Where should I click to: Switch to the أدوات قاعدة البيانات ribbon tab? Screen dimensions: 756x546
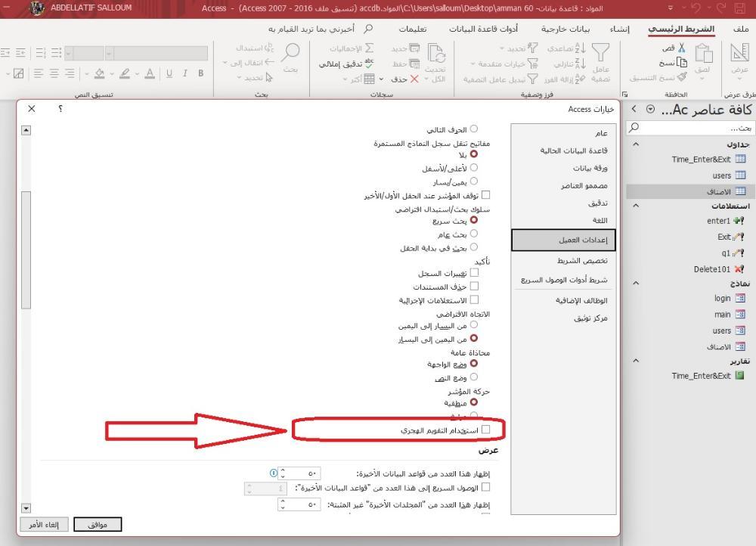pos(484,29)
